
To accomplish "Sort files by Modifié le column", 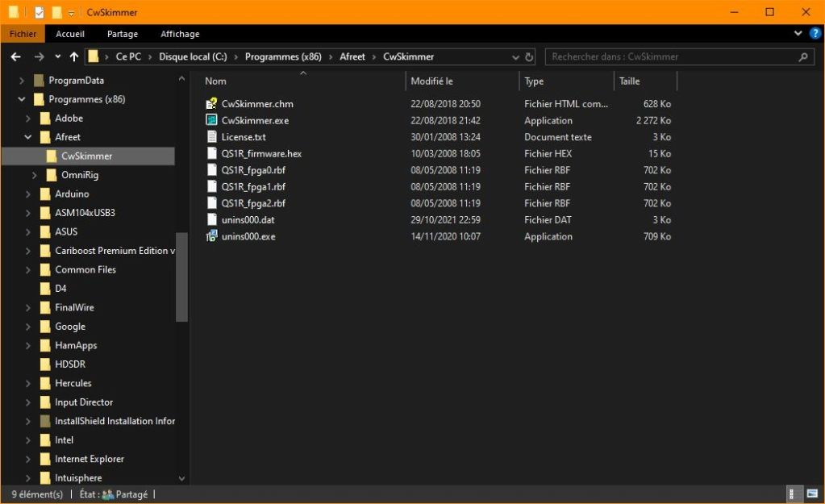I will (432, 81).
